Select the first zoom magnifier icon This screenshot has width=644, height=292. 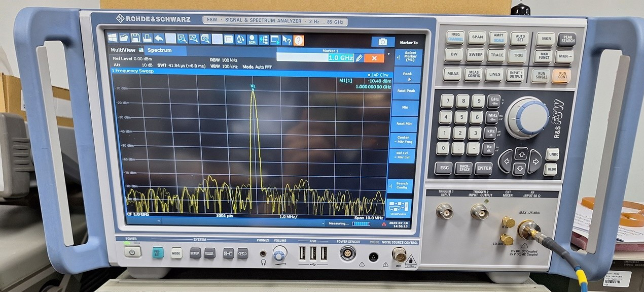coord(182,39)
